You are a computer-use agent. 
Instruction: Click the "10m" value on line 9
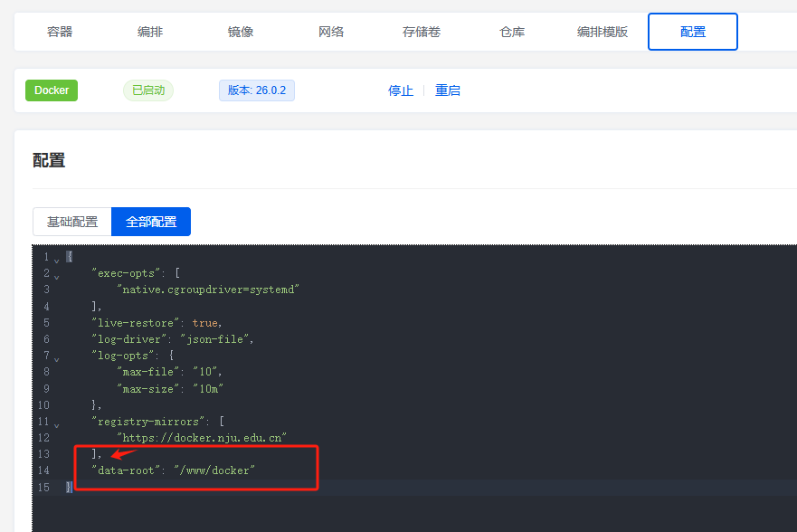coord(208,389)
